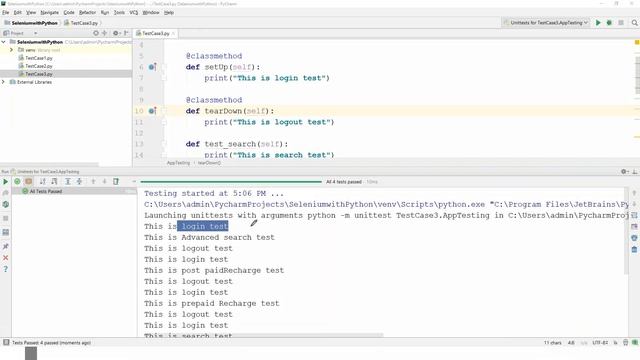Open the Navigate menu

tap(49, 13)
